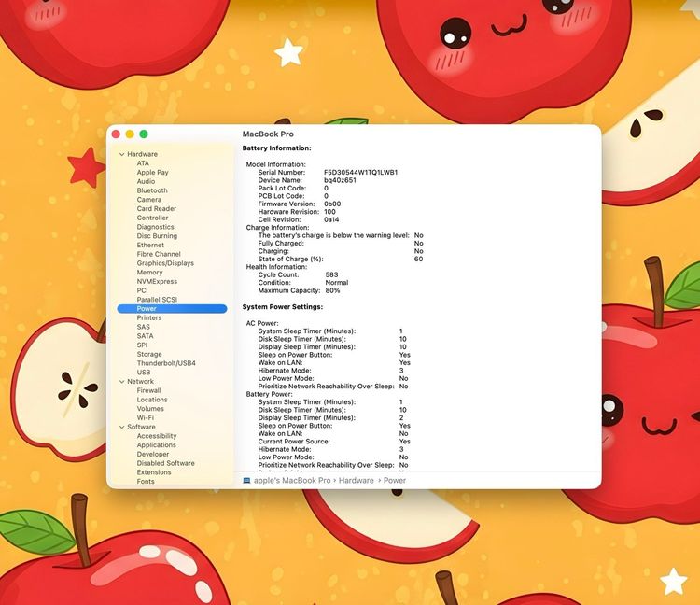This screenshot has height=605, width=700.
Task: Select Disc Burning in the sidebar
Action: [x=157, y=236]
